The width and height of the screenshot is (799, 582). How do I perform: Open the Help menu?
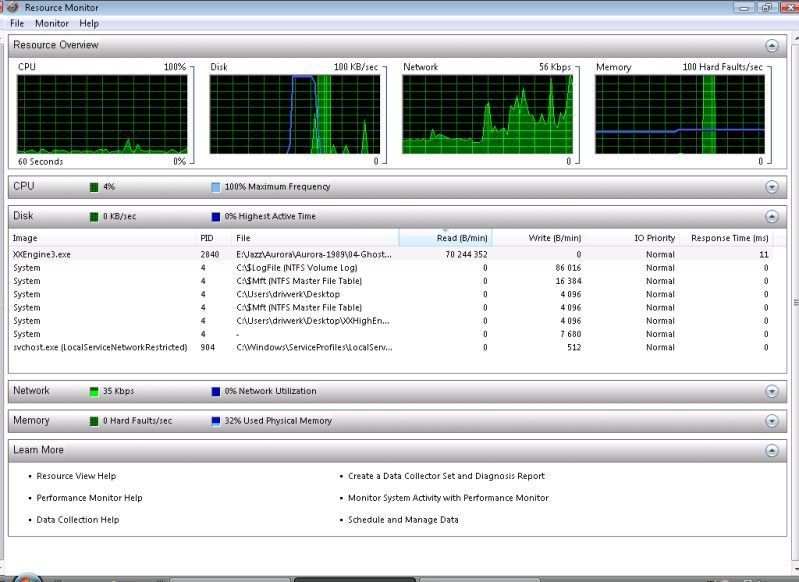89,23
